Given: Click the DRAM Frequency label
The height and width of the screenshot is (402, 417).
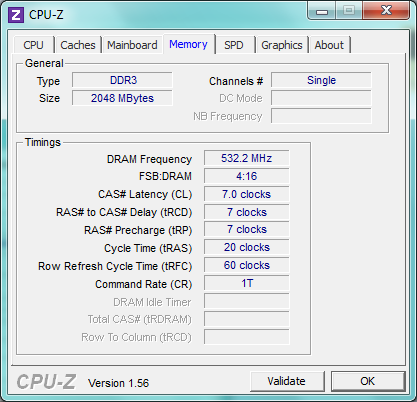Looking at the screenshot, I should coord(149,159).
